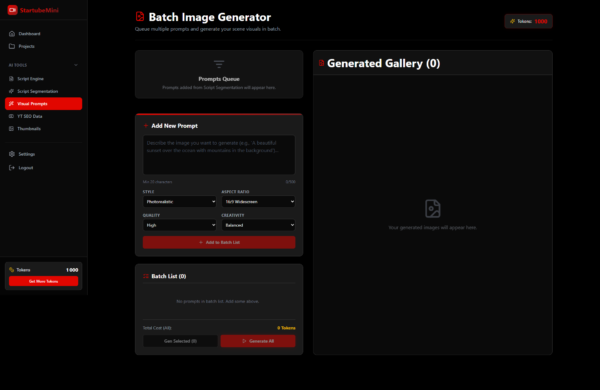600x390 pixels.
Task: Click the YT SEO Data icon
Action: pos(11,116)
